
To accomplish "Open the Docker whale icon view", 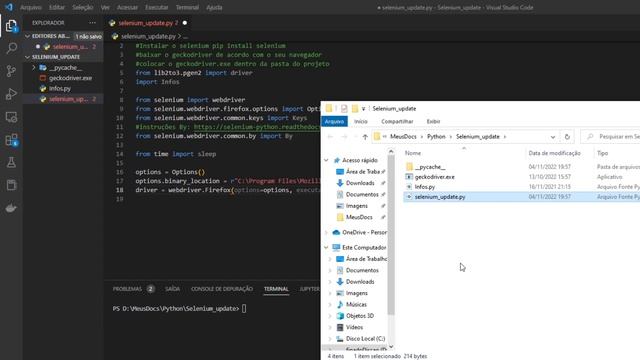I will pos(11,208).
